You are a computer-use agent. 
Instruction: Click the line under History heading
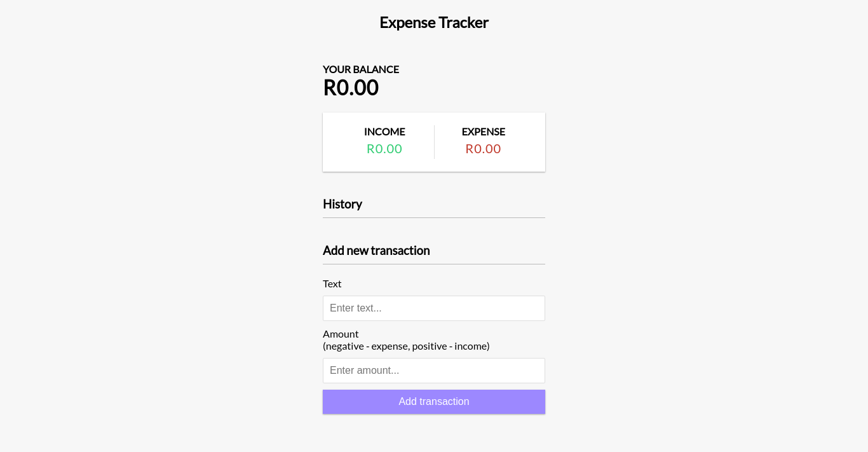433,218
